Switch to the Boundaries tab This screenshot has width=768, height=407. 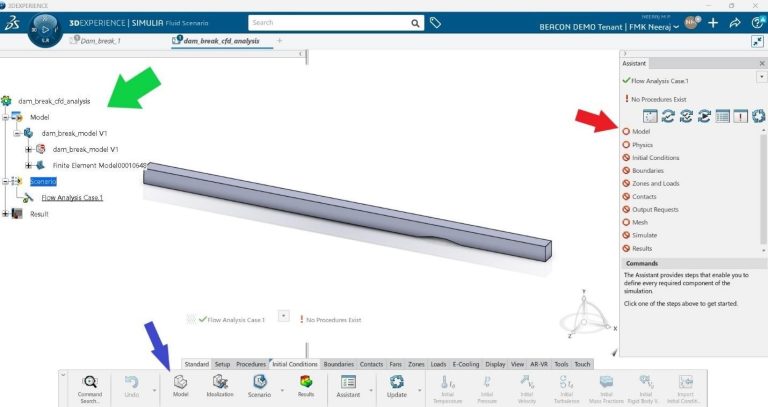point(338,364)
